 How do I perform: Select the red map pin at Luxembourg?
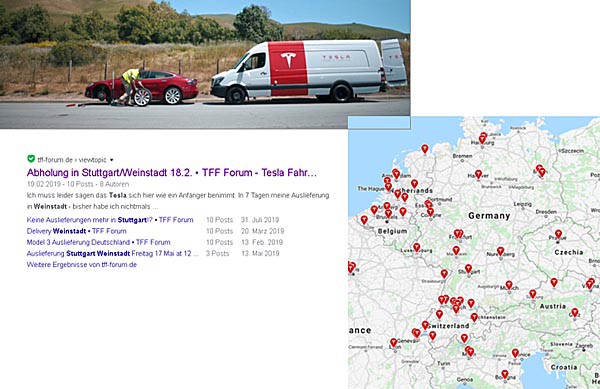(x=417, y=247)
